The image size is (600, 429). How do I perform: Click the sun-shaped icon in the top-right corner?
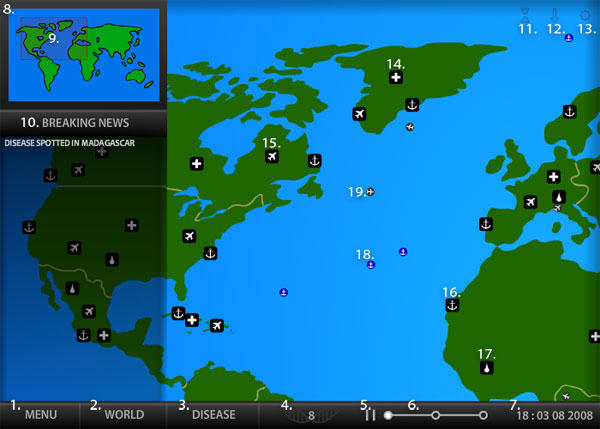[585, 15]
